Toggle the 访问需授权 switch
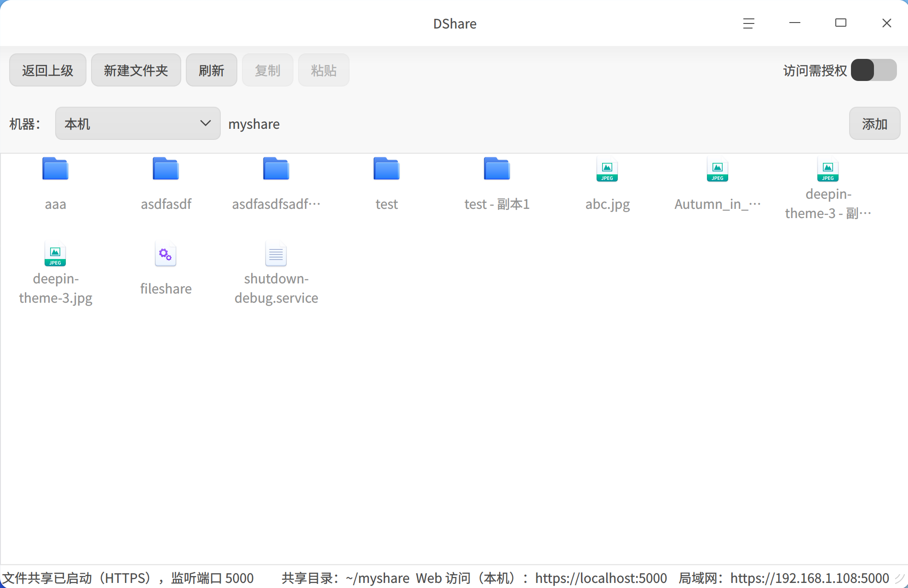Viewport: 908px width, 588px height. (874, 70)
